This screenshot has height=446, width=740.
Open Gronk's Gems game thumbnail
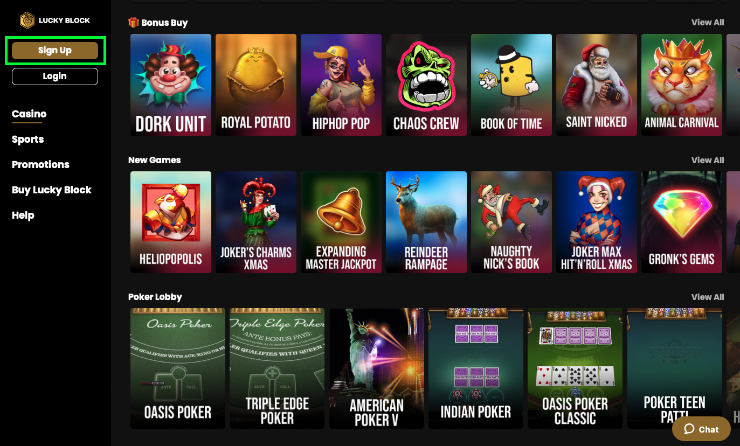681,222
